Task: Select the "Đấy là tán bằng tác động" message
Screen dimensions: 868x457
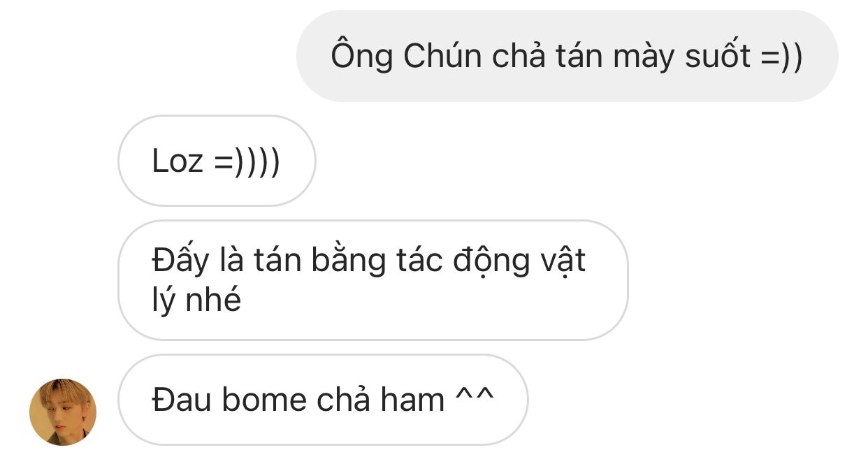Action: [372, 280]
